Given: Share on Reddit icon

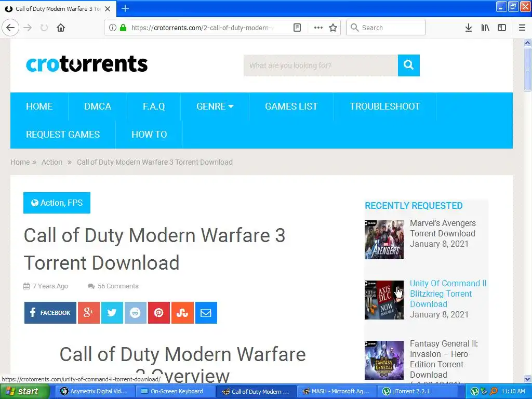Looking at the screenshot, I should 136,312.
